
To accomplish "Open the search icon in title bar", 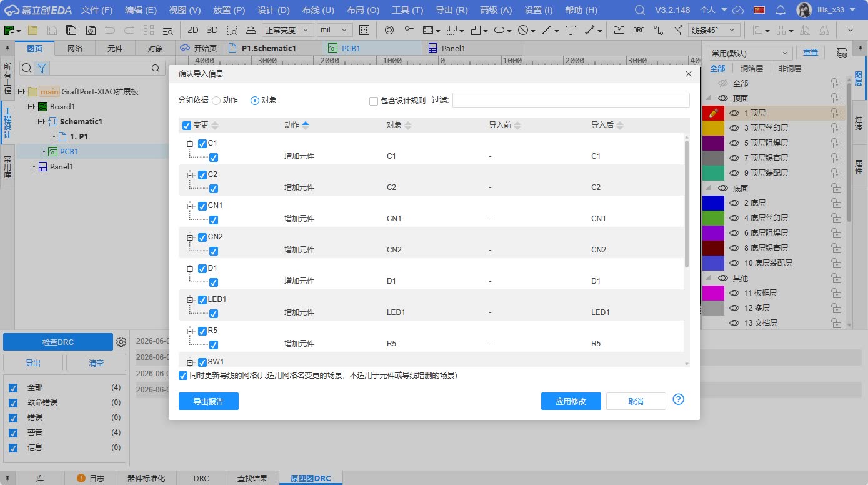I will pos(639,10).
